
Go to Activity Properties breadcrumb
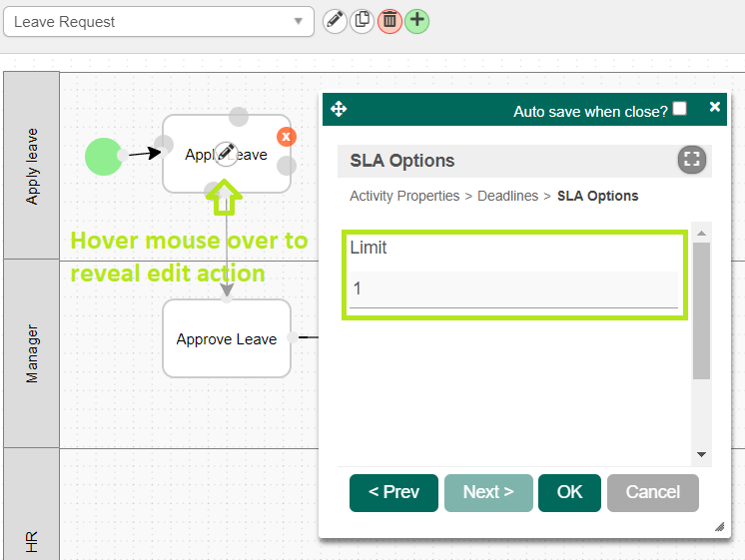(x=404, y=197)
